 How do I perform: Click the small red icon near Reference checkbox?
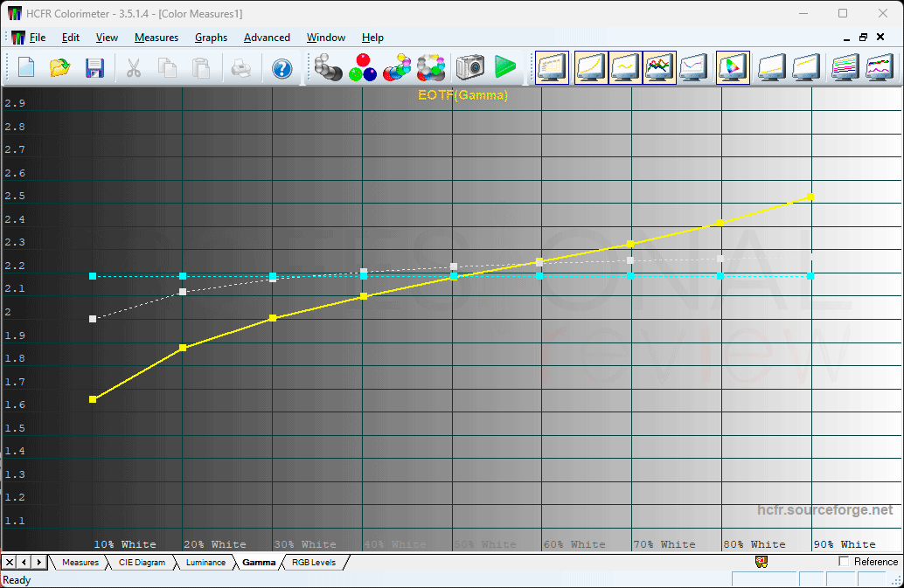(x=761, y=562)
